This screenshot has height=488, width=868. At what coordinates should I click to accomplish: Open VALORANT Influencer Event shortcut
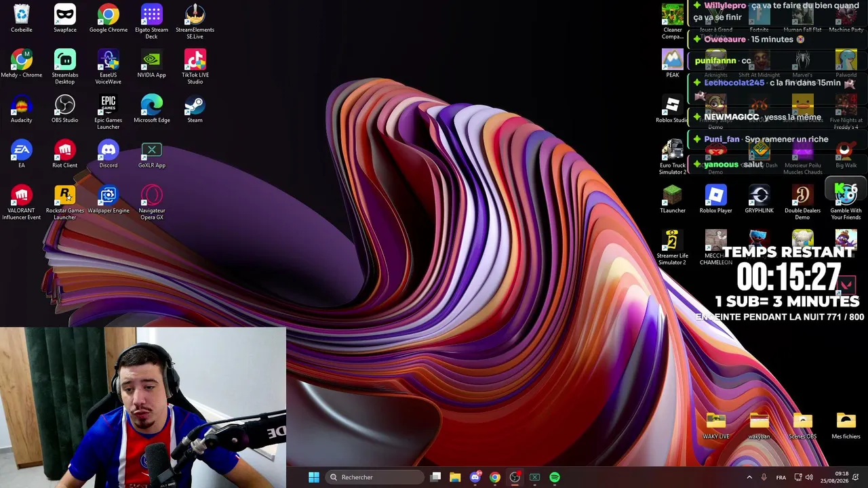(x=22, y=202)
